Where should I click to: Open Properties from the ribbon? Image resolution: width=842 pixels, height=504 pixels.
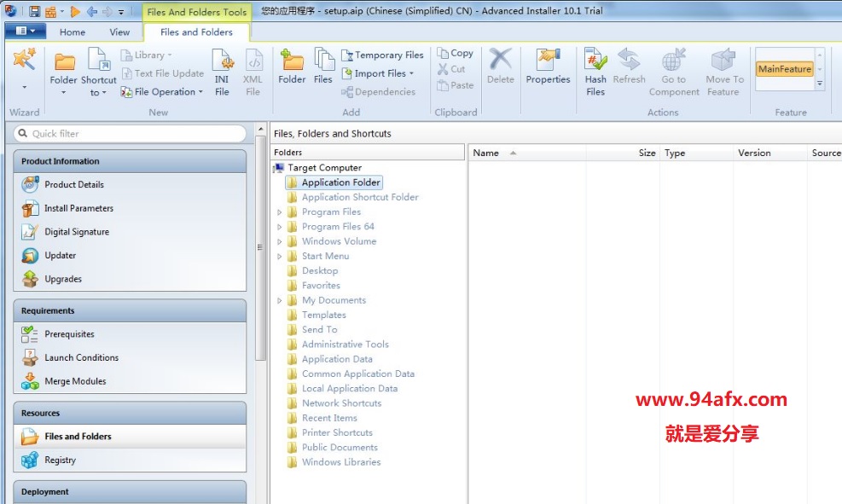[x=548, y=67]
